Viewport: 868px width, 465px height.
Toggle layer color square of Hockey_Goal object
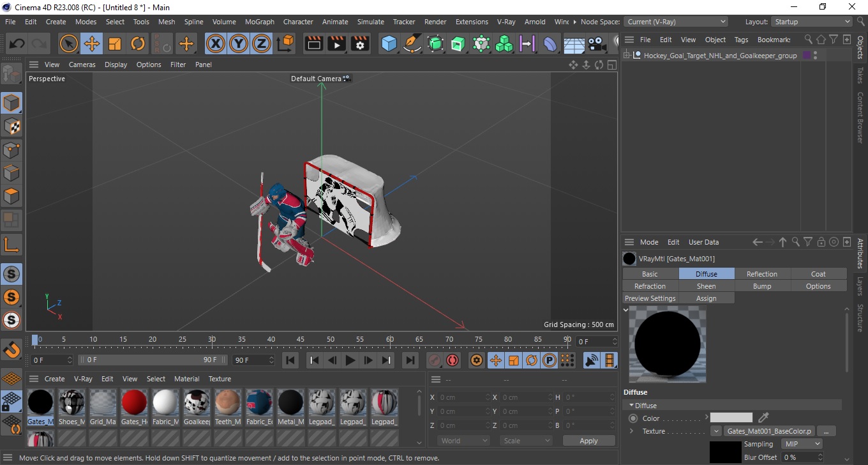click(807, 56)
